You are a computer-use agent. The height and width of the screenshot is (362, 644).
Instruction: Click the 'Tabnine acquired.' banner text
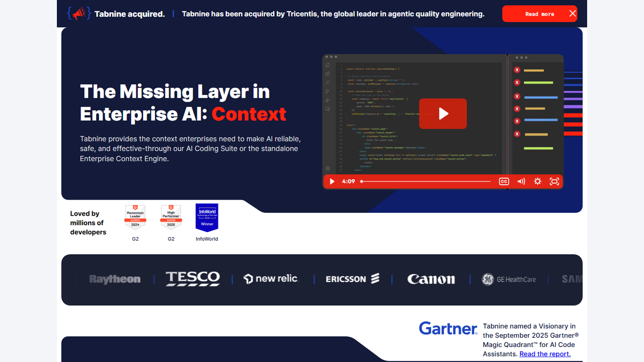tap(129, 14)
